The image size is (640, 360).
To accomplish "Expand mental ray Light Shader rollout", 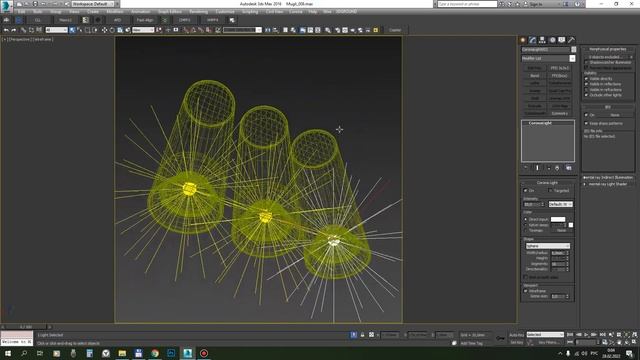I will pyautogui.click(x=607, y=184).
